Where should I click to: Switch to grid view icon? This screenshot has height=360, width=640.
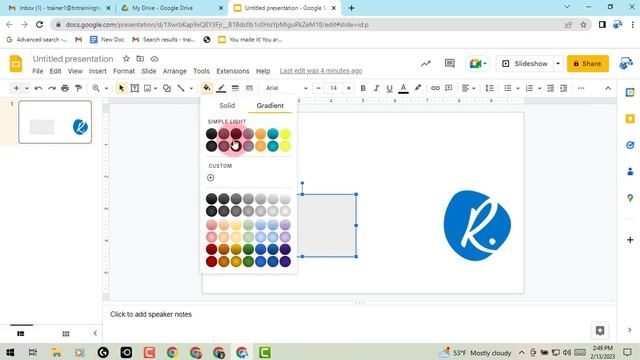(66, 333)
